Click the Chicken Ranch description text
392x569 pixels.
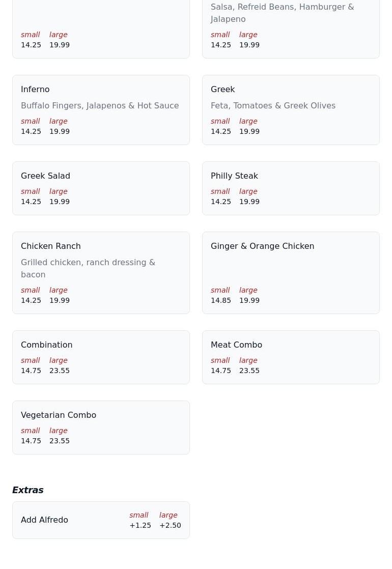[88, 268]
